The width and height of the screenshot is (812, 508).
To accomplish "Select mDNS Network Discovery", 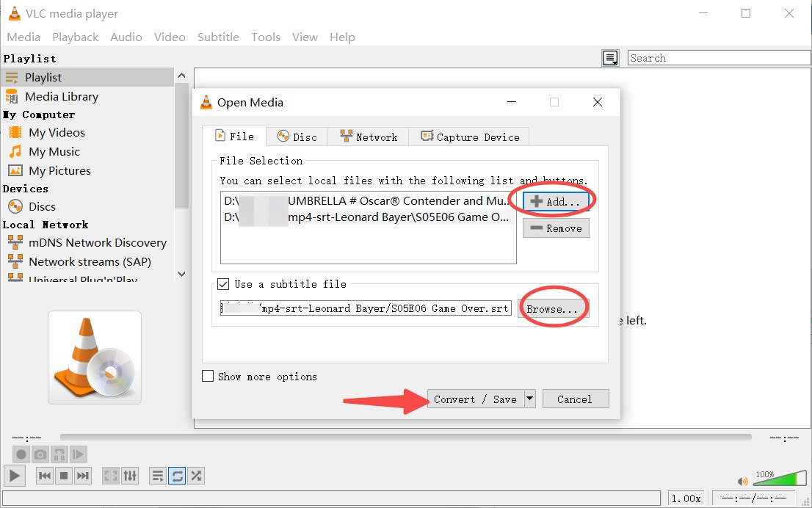I will (98, 242).
